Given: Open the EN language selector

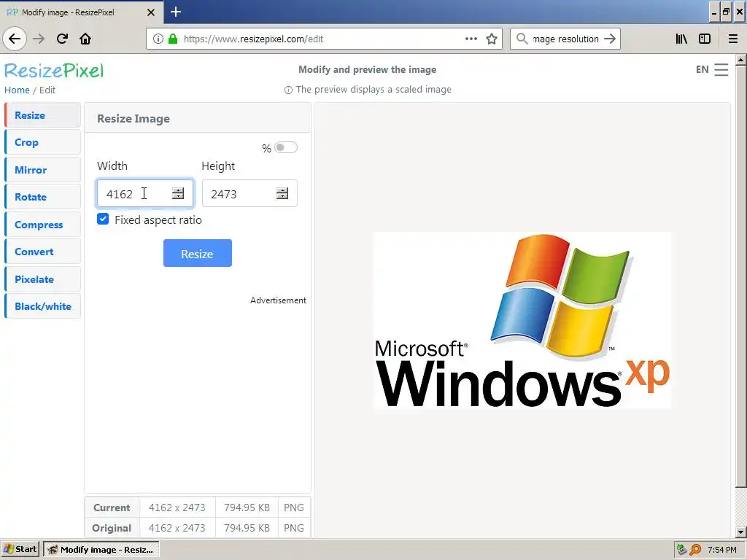Looking at the screenshot, I should [x=702, y=69].
